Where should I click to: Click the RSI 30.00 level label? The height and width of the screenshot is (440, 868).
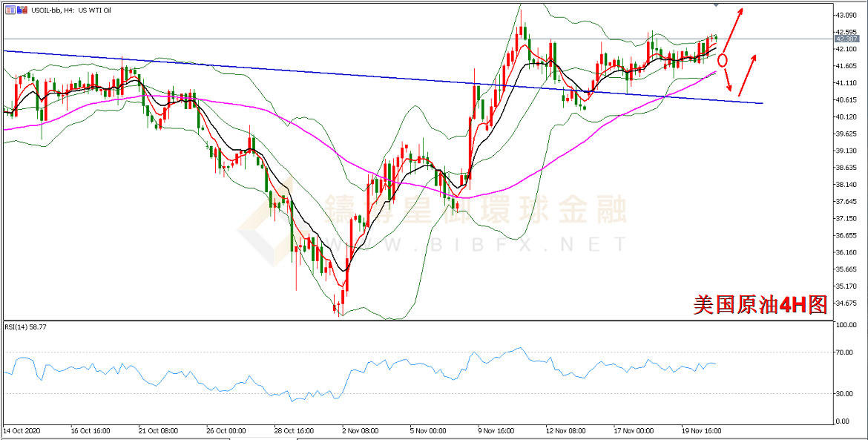[x=844, y=394]
